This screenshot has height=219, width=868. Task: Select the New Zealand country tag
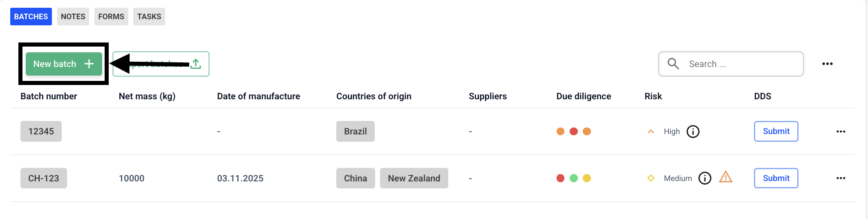pyautogui.click(x=414, y=178)
